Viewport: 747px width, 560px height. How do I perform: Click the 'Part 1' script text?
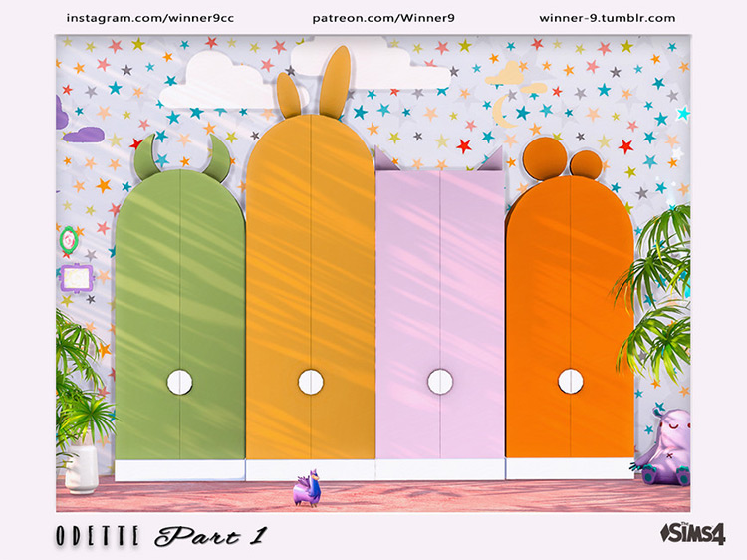210,537
